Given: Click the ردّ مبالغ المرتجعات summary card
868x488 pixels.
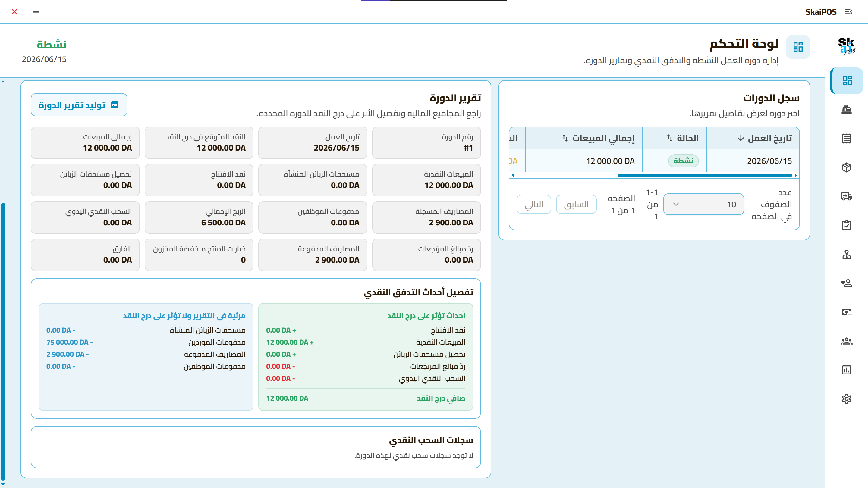Looking at the screenshot, I should pos(426,255).
